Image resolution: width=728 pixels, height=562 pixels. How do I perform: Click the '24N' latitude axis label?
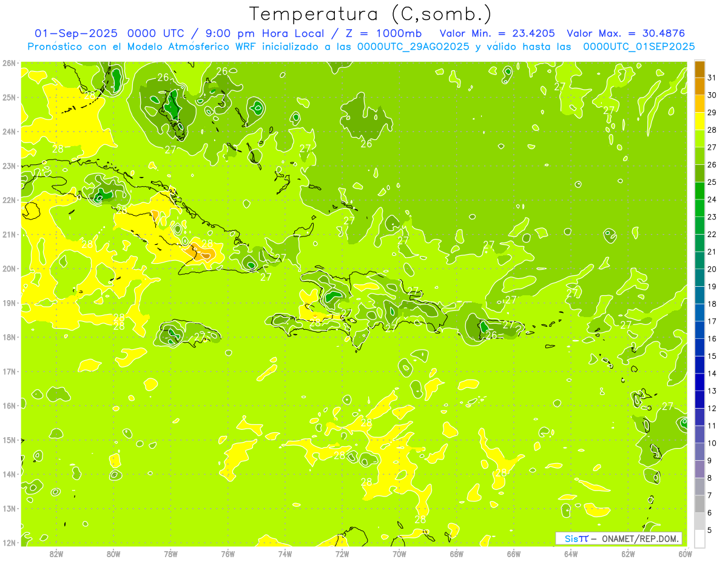tap(8, 132)
